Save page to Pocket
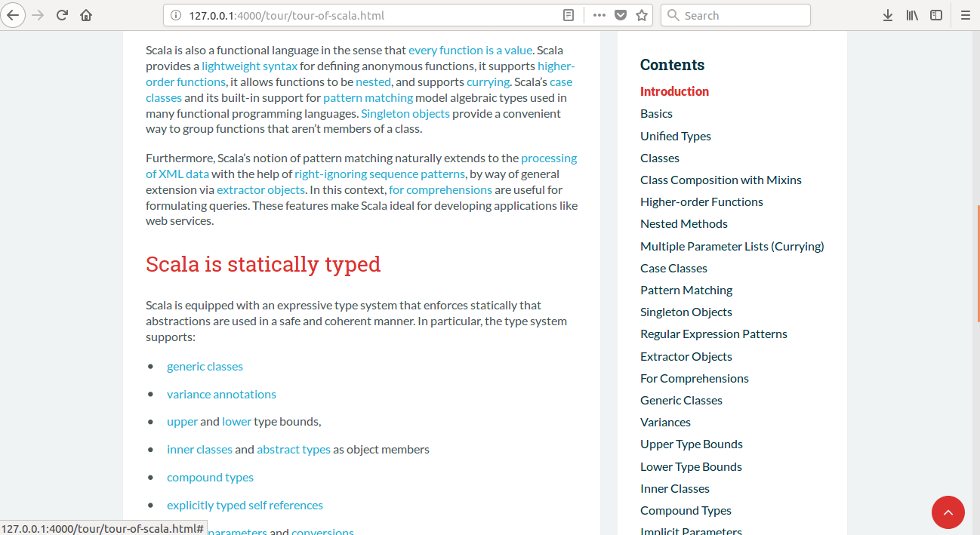 620,15
